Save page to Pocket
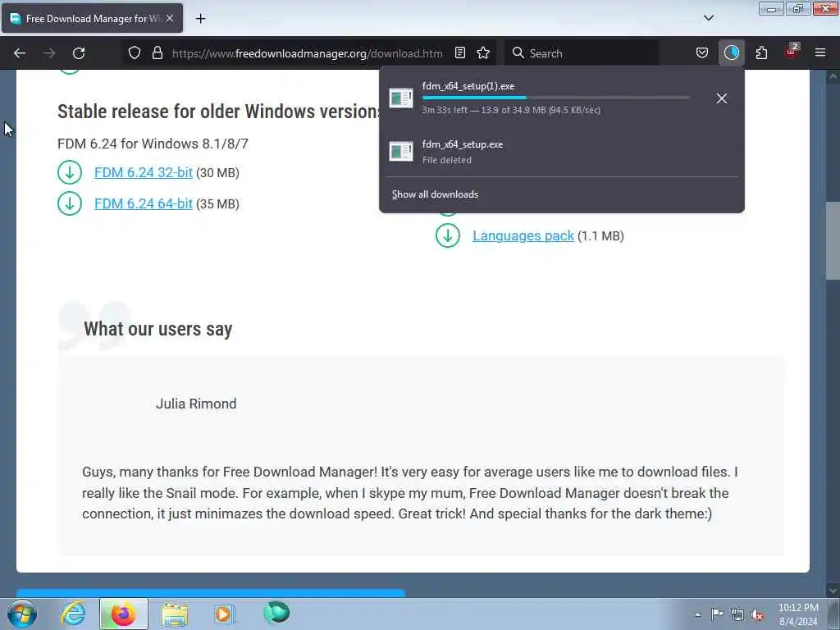 tap(702, 53)
